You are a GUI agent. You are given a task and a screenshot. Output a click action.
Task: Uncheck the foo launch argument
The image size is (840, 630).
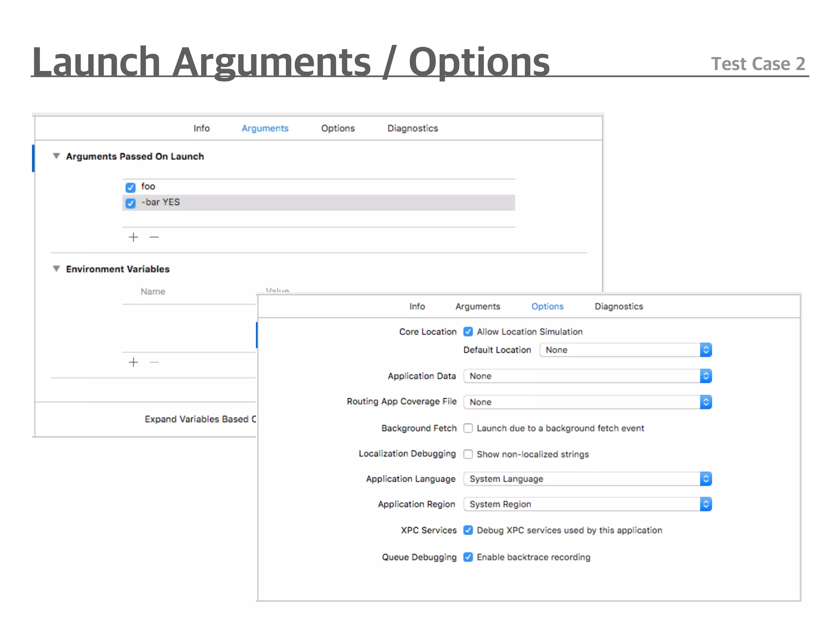point(130,187)
